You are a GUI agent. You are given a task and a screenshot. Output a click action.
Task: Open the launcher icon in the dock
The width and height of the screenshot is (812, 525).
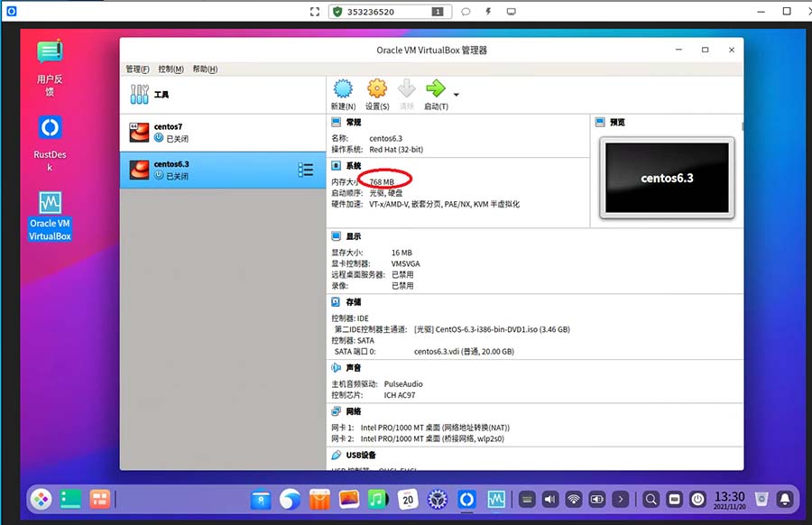pos(41,499)
